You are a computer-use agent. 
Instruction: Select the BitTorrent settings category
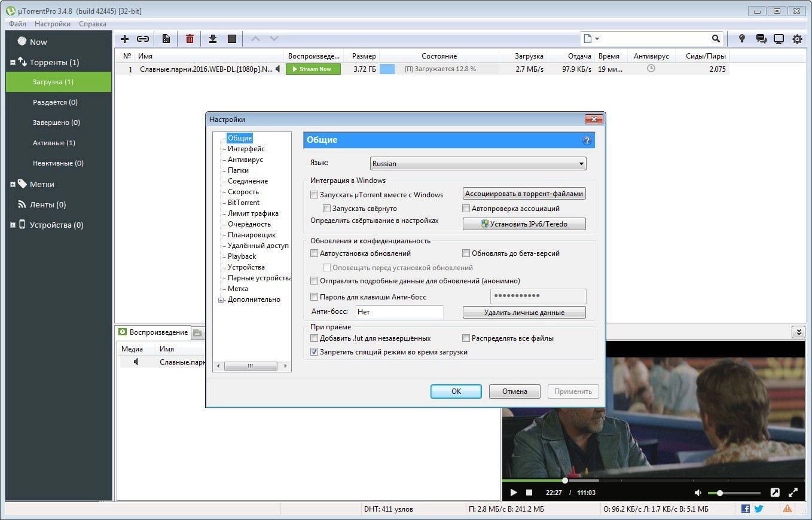tap(243, 202)
